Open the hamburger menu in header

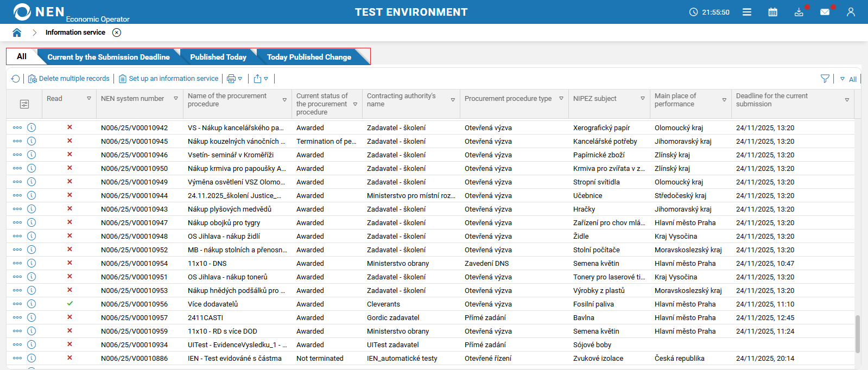click(747, 12)
